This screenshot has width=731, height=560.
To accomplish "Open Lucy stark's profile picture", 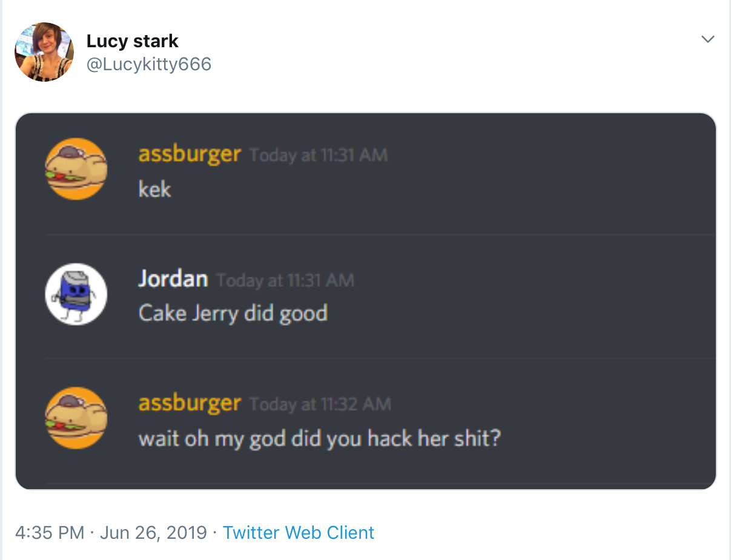I will [44, 52].
